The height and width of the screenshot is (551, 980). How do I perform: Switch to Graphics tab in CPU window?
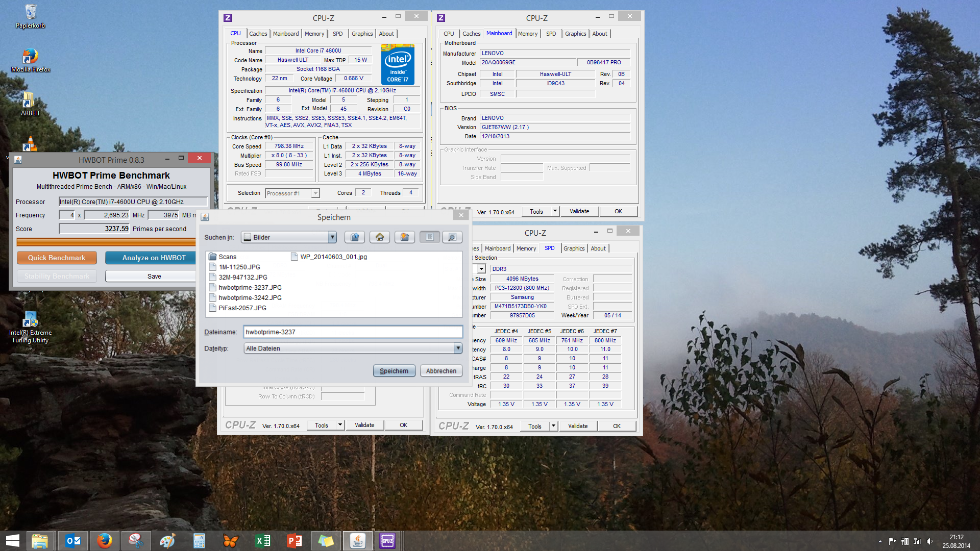pyautogui.click(x=362, y=34)
